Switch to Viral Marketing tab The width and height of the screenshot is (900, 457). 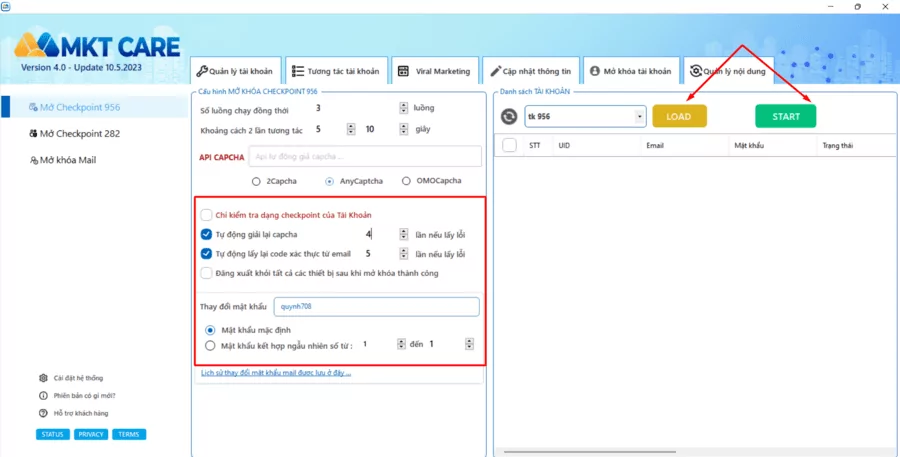tap(434, 71)
